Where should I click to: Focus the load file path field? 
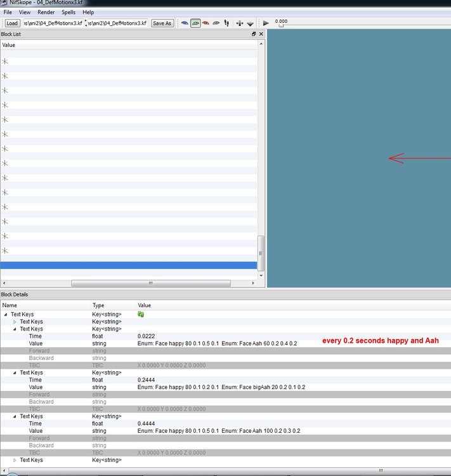click(x=53, y=23)
